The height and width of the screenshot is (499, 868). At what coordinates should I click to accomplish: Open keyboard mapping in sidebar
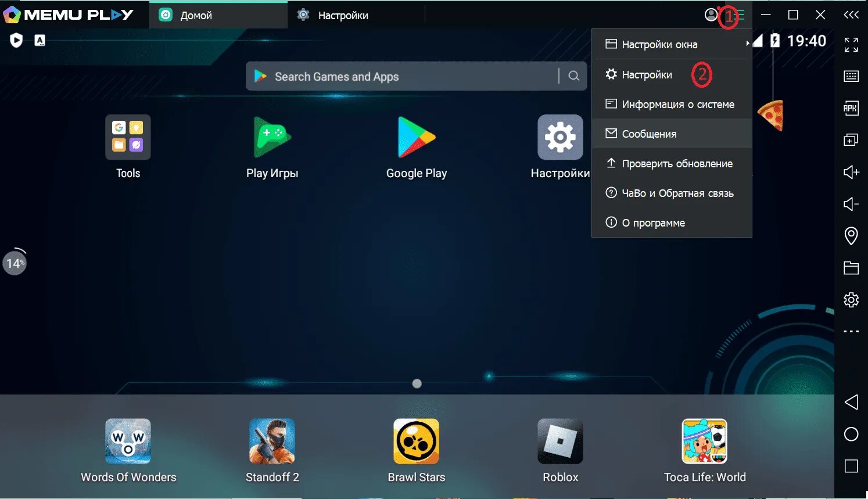851,76
